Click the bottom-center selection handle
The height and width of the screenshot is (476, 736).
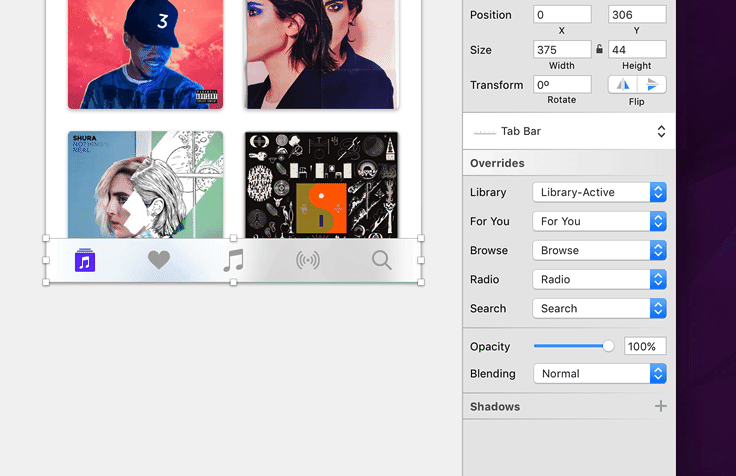point(233,282)
